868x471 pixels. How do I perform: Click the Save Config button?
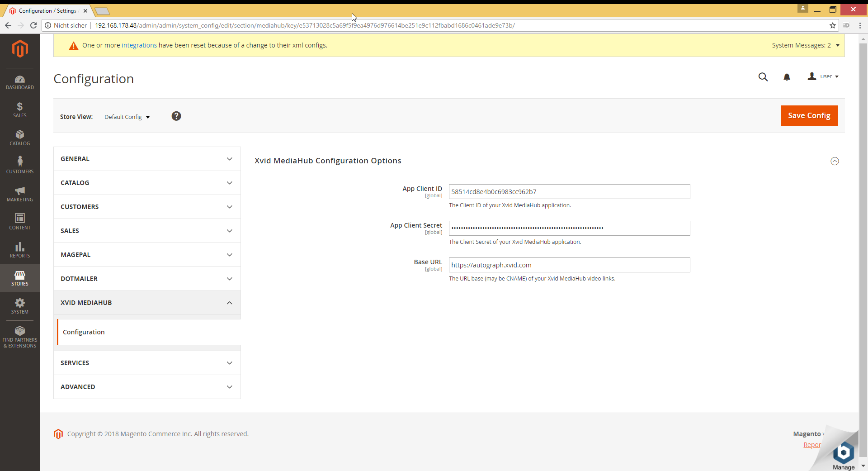(x=809, y=115)
